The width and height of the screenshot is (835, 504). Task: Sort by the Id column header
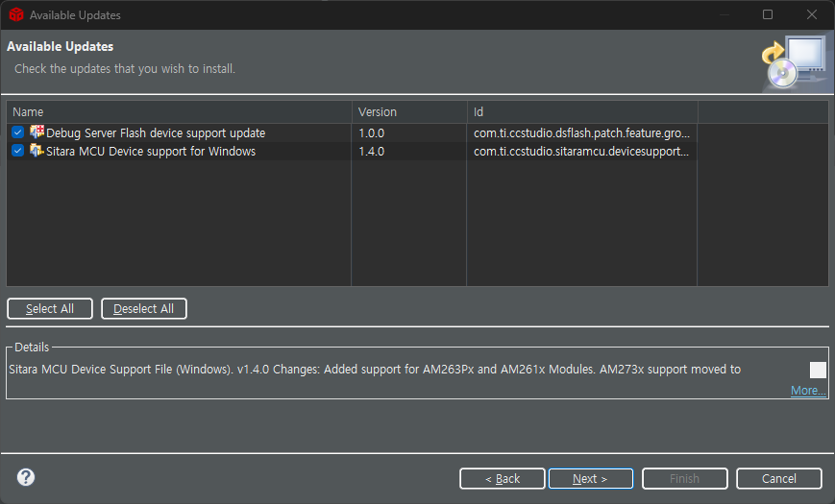point(582,111)
